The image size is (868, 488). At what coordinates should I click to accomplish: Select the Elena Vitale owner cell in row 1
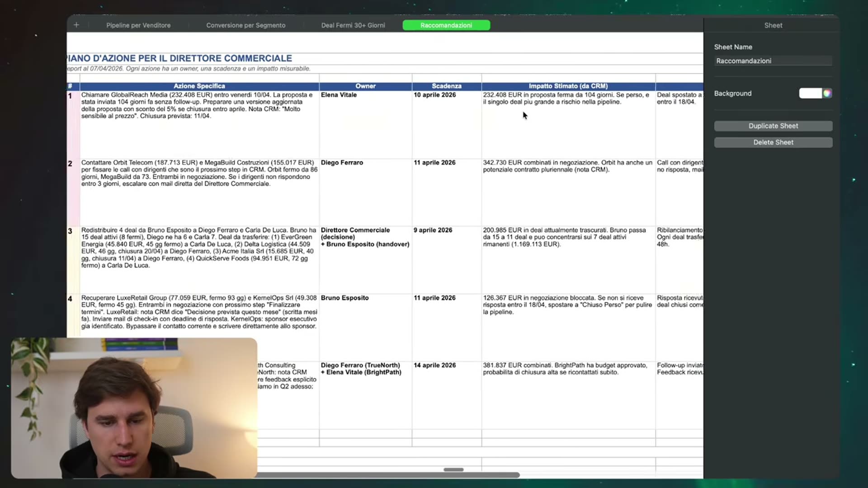[x=365, y=125]
